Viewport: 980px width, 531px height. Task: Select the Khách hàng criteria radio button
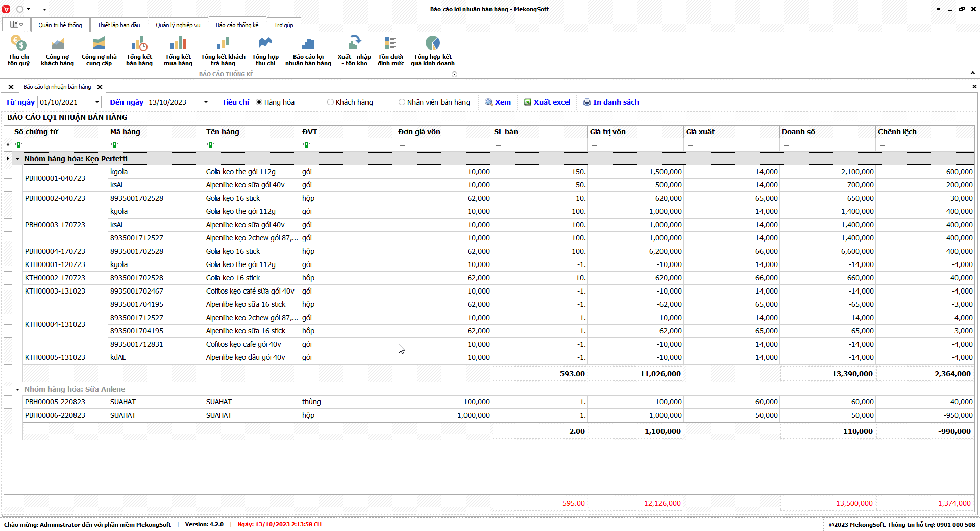(x=331, y=102)
